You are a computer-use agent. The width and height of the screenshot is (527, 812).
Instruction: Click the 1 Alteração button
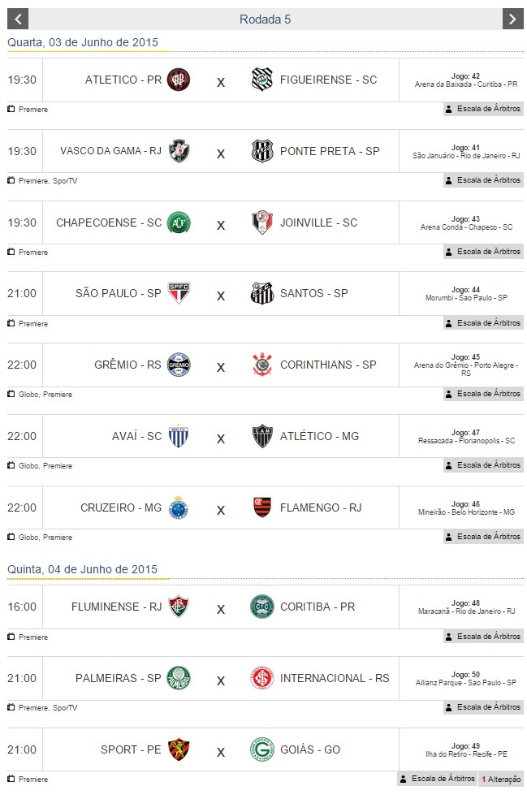(501, 779)
